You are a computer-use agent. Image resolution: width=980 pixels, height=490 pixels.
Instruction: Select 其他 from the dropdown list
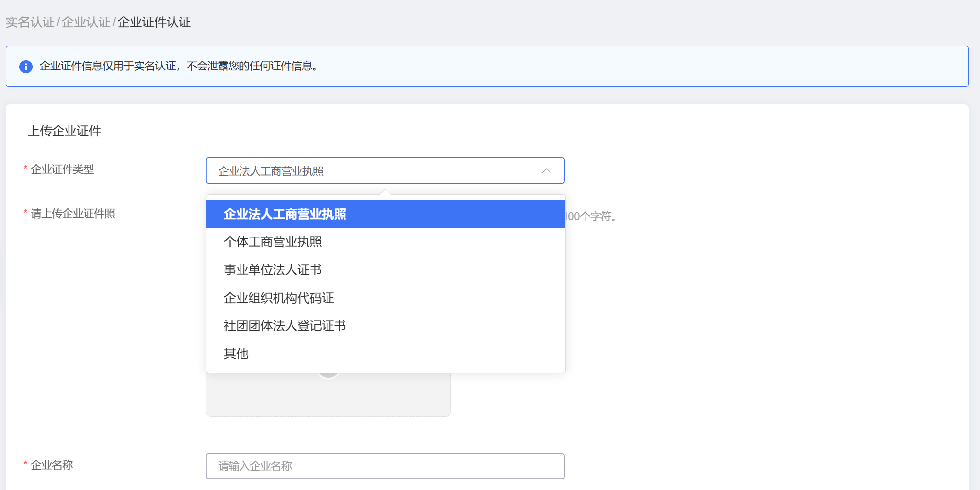[x=236, y=354]
